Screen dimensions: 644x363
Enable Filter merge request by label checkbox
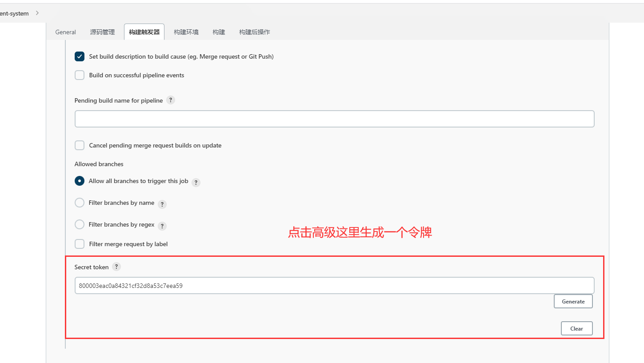[x=80, y=244]
